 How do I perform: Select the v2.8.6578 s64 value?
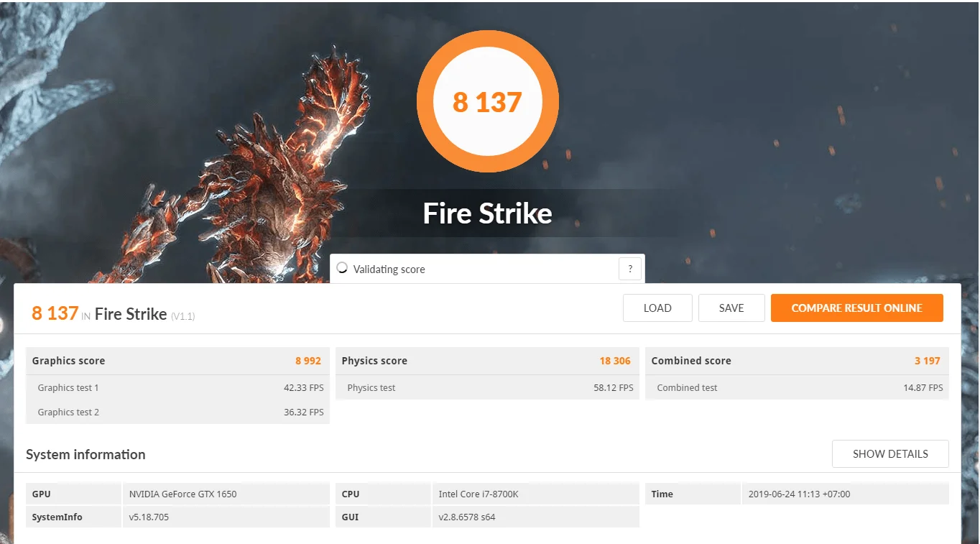[467, 517]
